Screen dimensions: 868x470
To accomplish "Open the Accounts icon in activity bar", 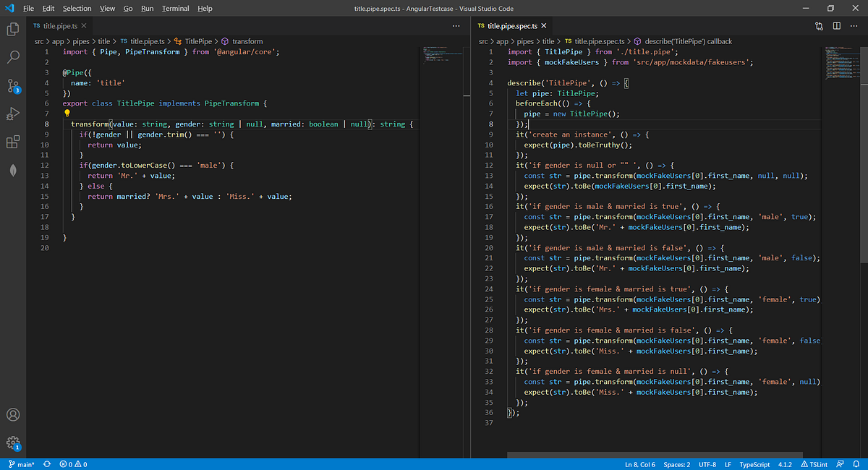I will tap(13, 415).
